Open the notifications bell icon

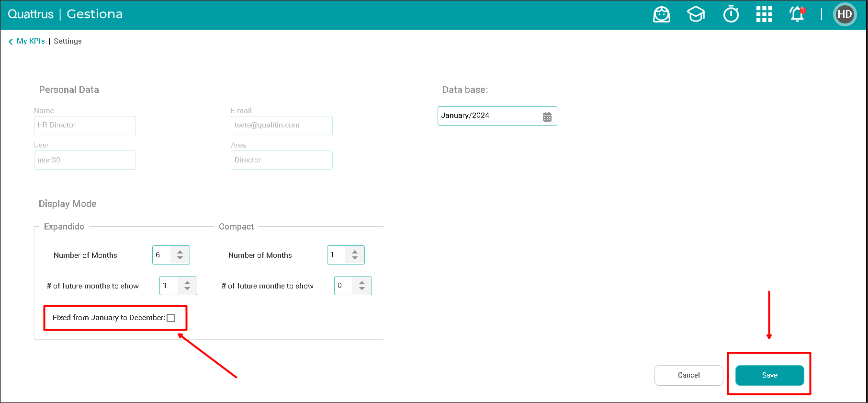tap(797, 14)
